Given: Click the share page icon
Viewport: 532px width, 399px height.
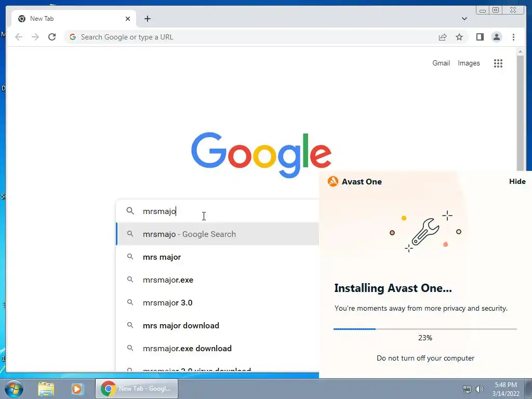Looking at the screenshot, I should pos(443,37).
